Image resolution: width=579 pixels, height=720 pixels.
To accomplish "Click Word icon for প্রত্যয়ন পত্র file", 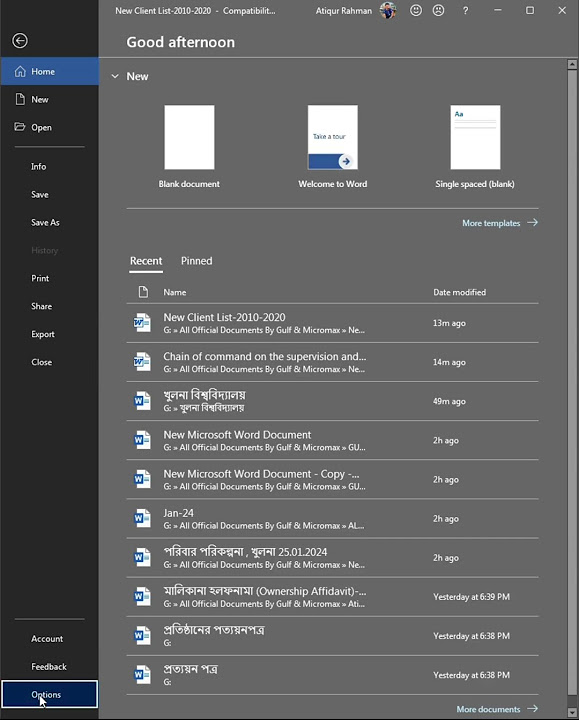I will tap(142, 675).
